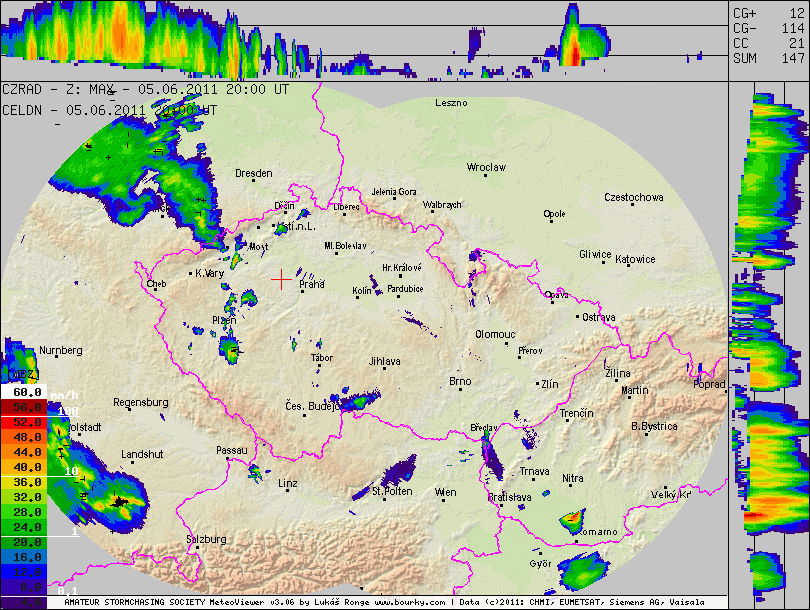The width and height of the screenshot is (810, 610).
Task: Click the mm/h rain rate scale label
Action: [64, 395]
